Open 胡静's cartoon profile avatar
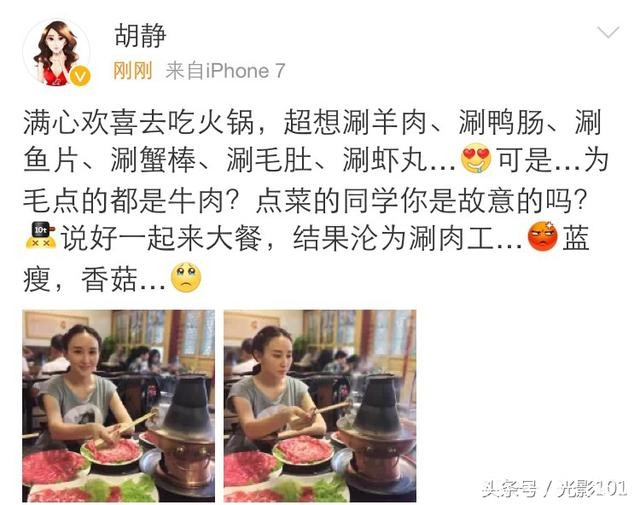Image resolution: width=640 pixels, height=505 pixels. 56,53
